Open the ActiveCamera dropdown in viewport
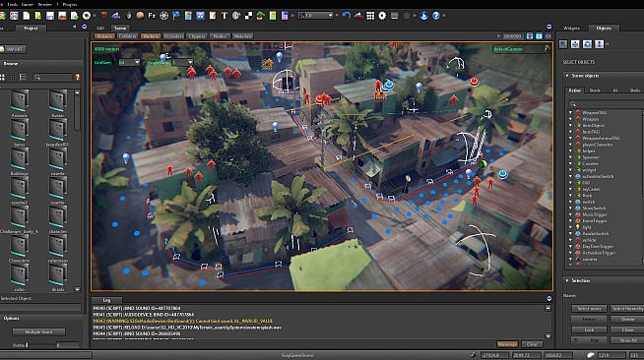Viewport: 644px width, 360px height. [x=521, y=49]
